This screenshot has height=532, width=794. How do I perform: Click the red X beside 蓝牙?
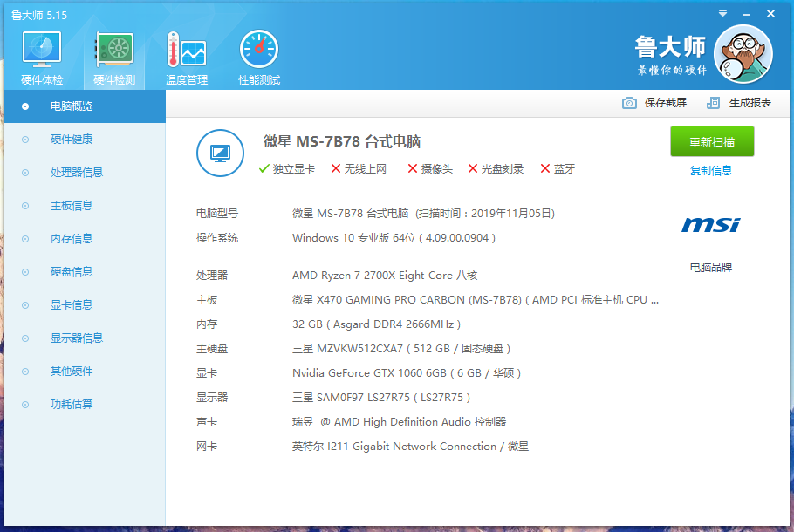coord(545,168)
